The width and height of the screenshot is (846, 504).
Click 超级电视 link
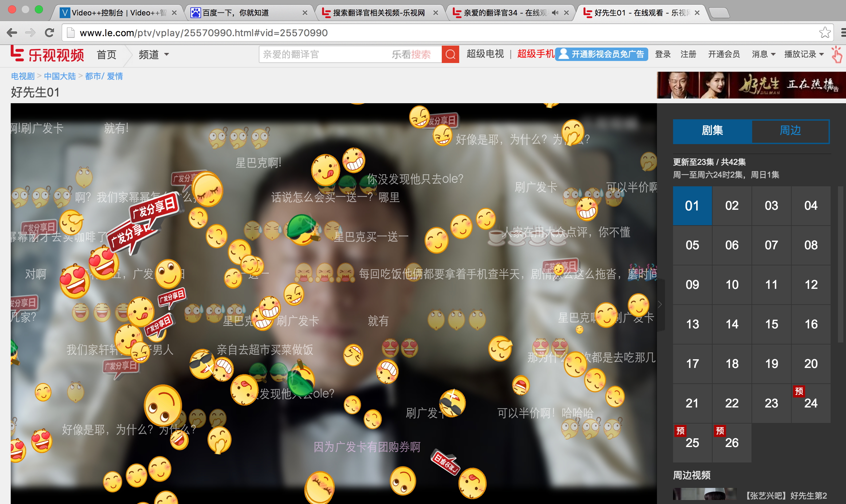click(485, 54)
